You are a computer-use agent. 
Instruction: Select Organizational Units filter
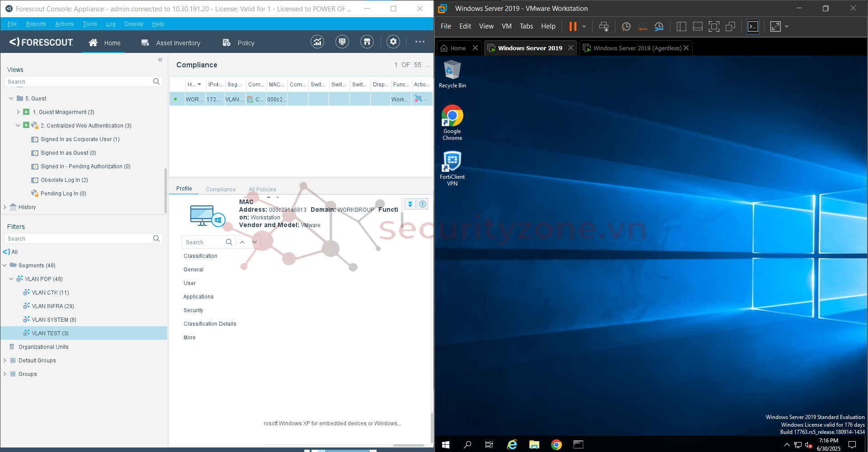43,347
